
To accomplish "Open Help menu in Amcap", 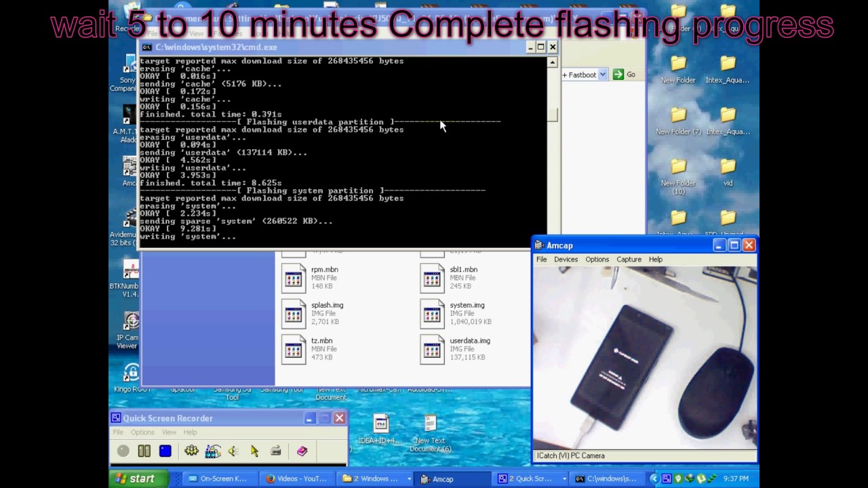I will pos(655,259).
